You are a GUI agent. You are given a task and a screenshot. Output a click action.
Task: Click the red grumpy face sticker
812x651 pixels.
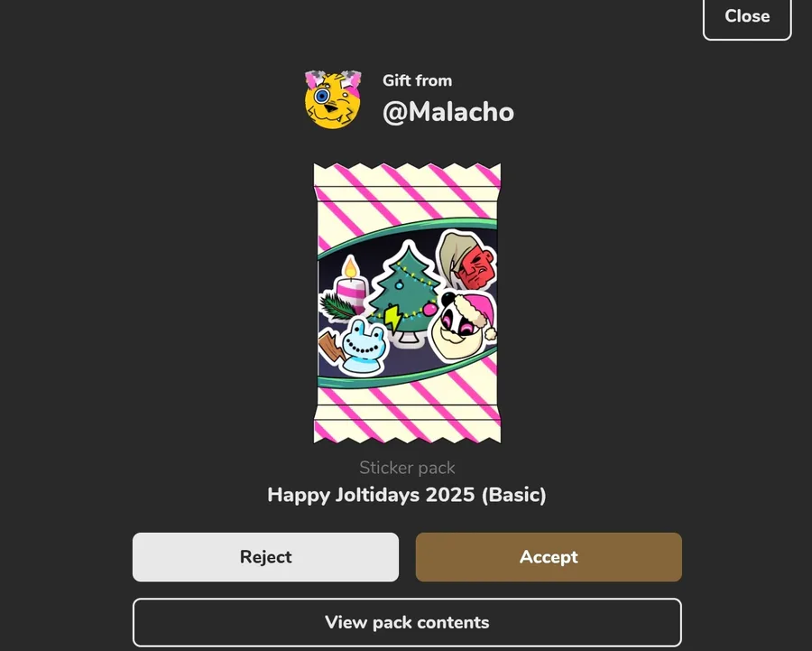(x=467, y=261)
